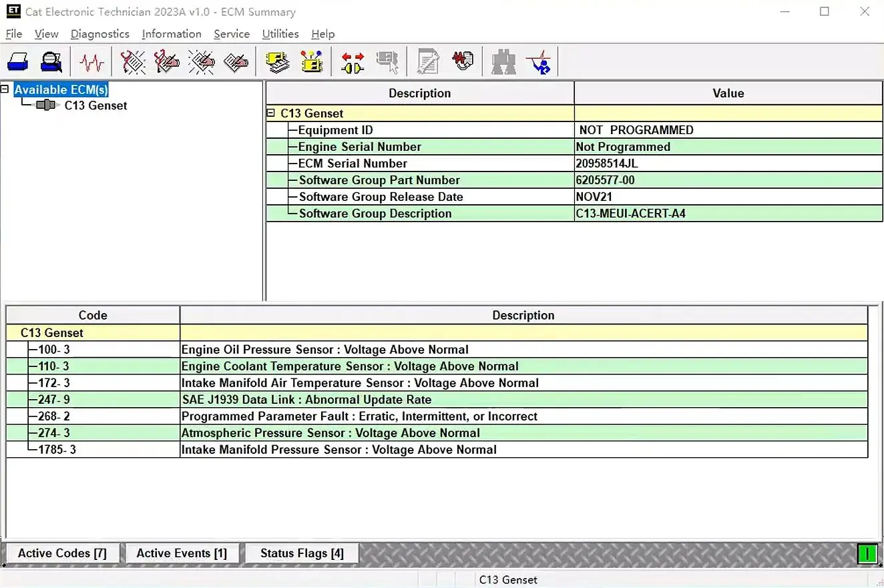Screen dimensions: 884x588
Task: Click the ET application icon in title bar
Action: coord(13,11)
